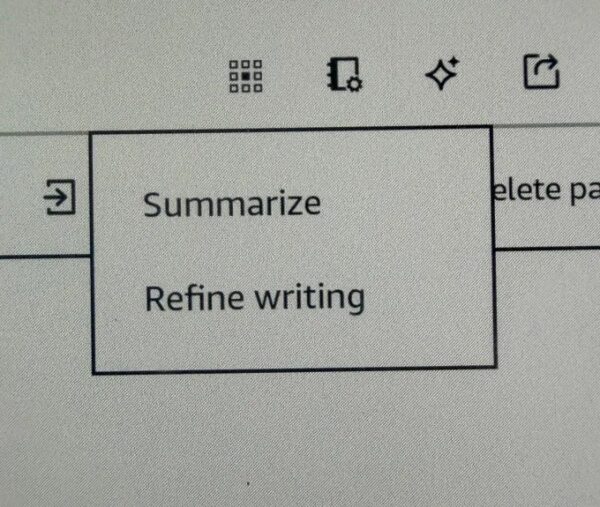Switch to all-pages view using grid icon
Viewport: 600px width, 507px height.
(x=246, y=76)
